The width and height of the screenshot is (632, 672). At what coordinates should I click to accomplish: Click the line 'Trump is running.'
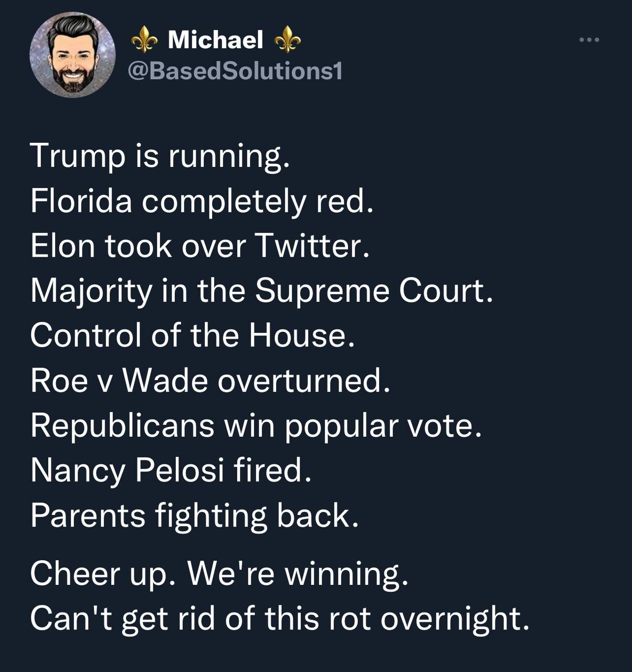pos(160,157)
